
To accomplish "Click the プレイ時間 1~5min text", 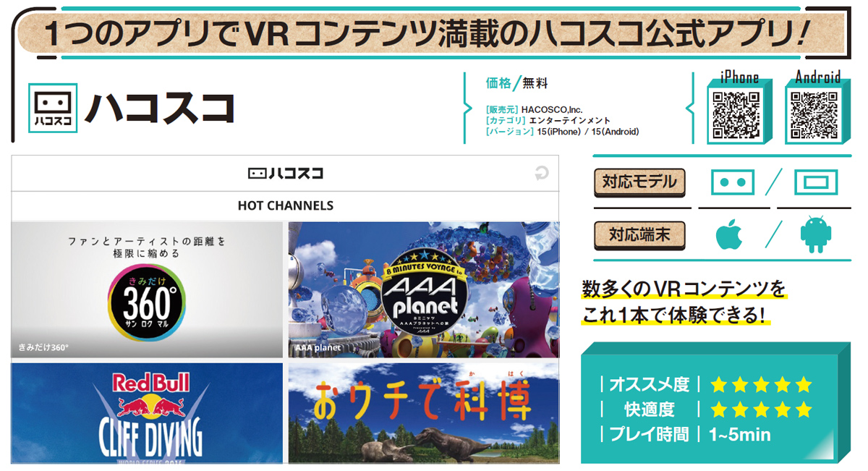I will [x=739, y=435].
